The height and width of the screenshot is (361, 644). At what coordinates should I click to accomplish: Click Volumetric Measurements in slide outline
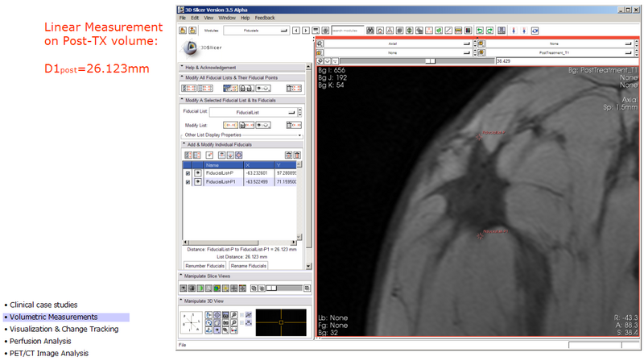[x=54, y=317]
